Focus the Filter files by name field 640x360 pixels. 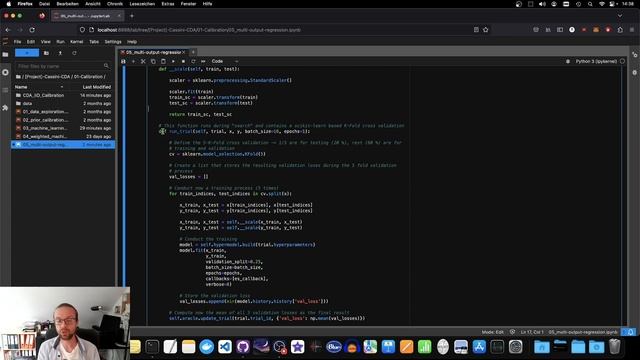coord(62,66)
